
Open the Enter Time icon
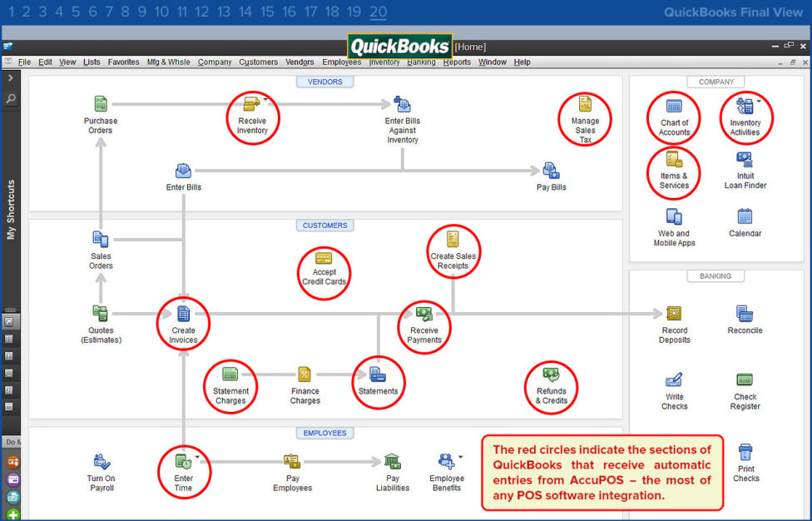pyautogui.click(x=183, y=461)
